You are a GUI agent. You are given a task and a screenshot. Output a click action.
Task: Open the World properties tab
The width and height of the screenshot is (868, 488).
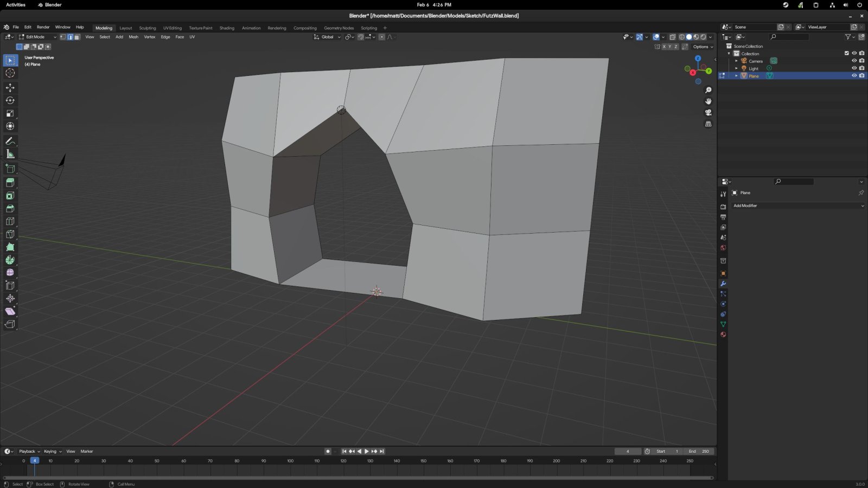coord(723,248)
